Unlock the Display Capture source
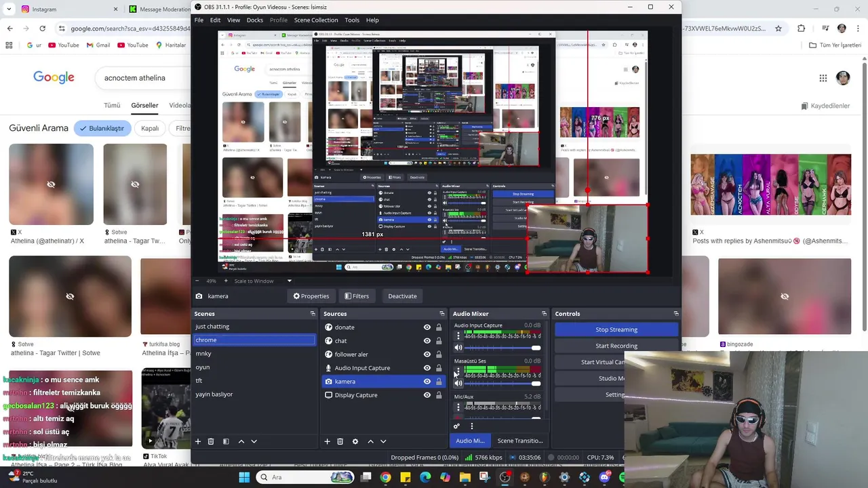The image size is (868, 488). (x=439, y=395)
